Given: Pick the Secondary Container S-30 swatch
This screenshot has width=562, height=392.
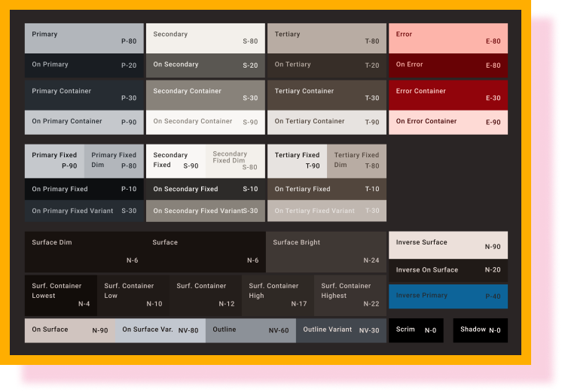Looking at the screenshot, I should tap(205, 95).
